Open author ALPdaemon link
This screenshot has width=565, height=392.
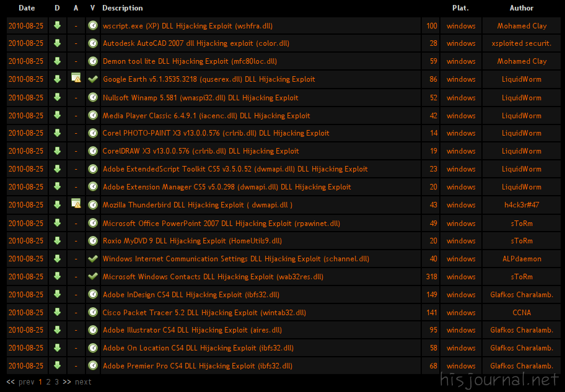point(522,259)
